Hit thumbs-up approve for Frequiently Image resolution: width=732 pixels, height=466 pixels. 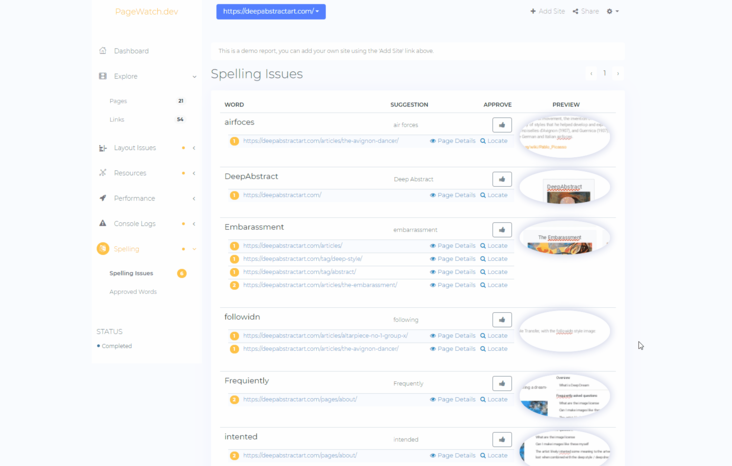coord(502,383)
